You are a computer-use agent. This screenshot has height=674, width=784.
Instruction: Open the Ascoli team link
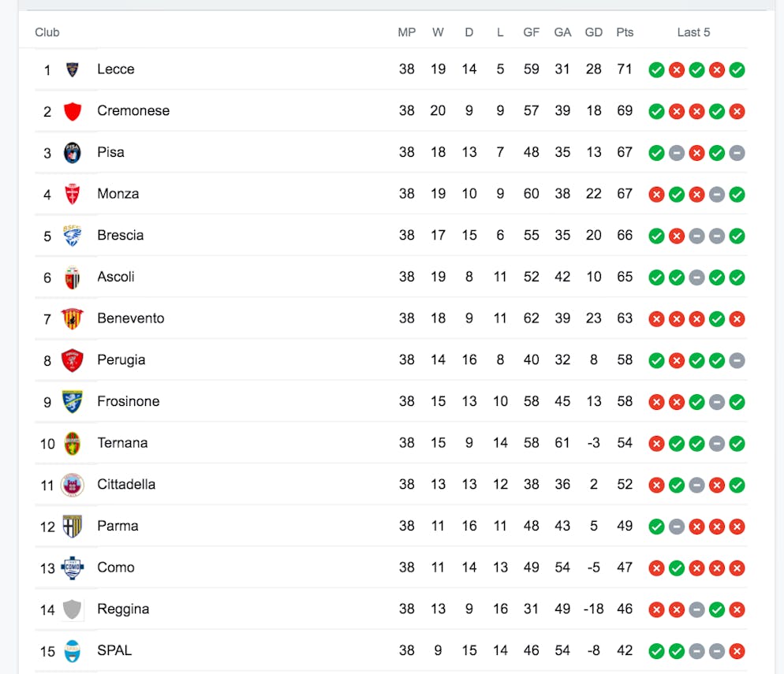pyautogui.click(x=116, y=277)
